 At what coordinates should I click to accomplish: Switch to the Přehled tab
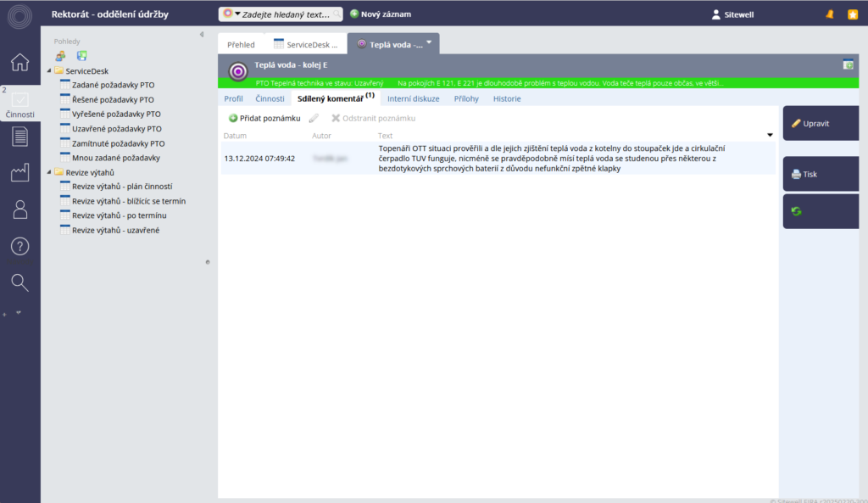(x=241, y=44)
